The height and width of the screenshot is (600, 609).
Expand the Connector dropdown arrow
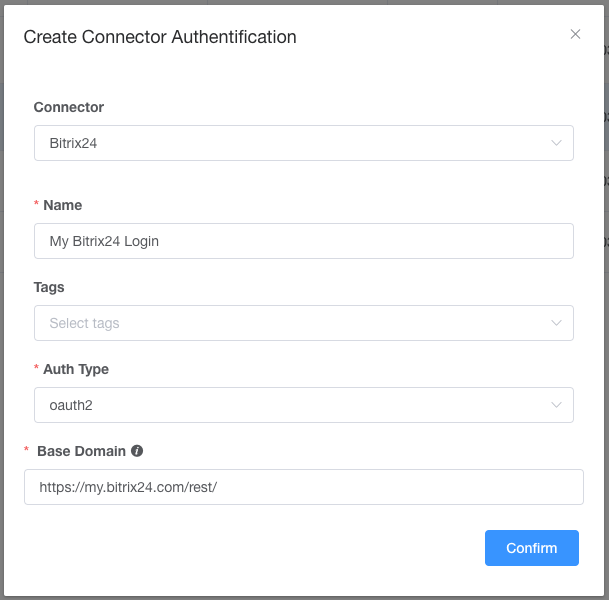click(557, 143)
